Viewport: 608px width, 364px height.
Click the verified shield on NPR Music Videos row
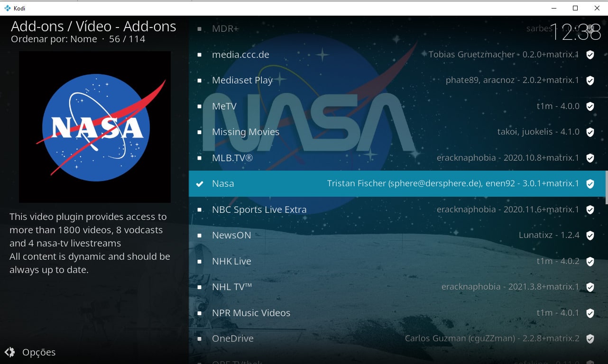click(590, 313)
